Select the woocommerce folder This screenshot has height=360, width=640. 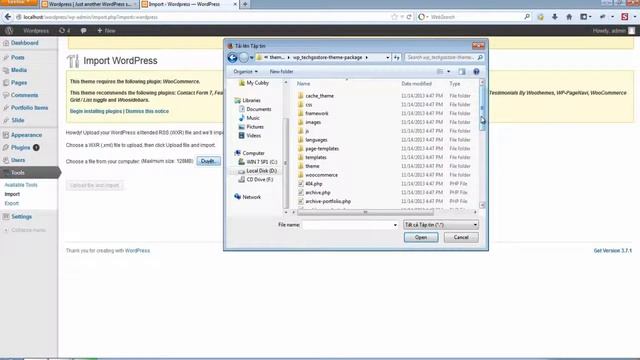click(321, 175)
